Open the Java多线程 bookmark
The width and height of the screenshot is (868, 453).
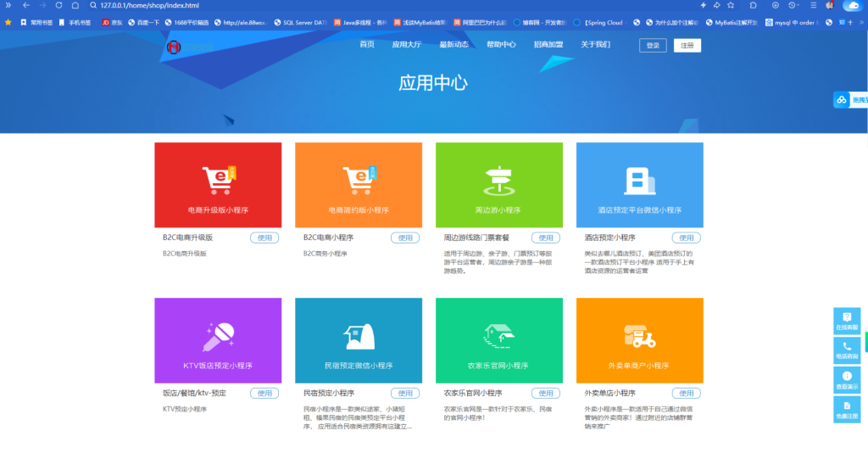click(359, 23)
